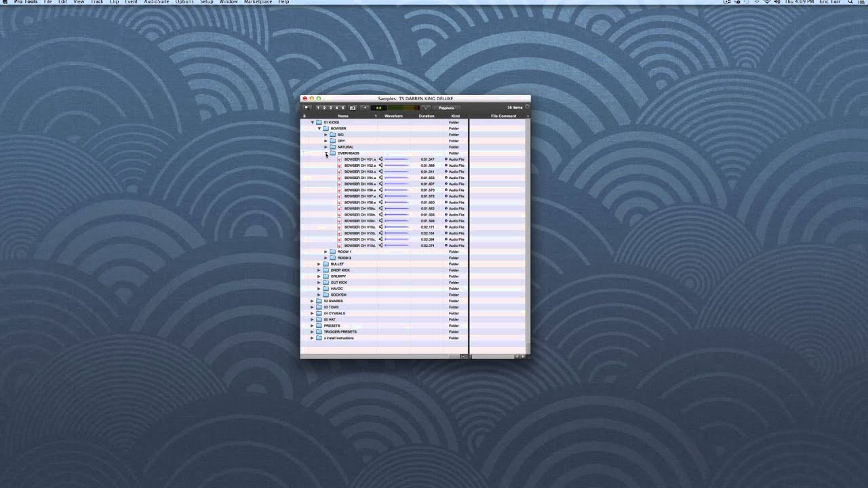Screen dimensions: 868x488
Task: Toggle the audio files conform to tempo button
Action: point(426,108)
